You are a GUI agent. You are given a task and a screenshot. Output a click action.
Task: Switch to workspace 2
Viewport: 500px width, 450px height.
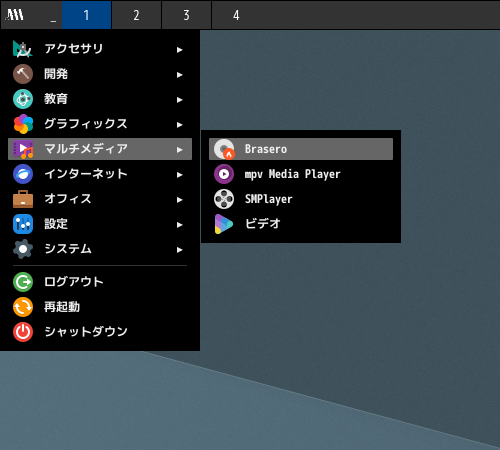pos(136,15)
